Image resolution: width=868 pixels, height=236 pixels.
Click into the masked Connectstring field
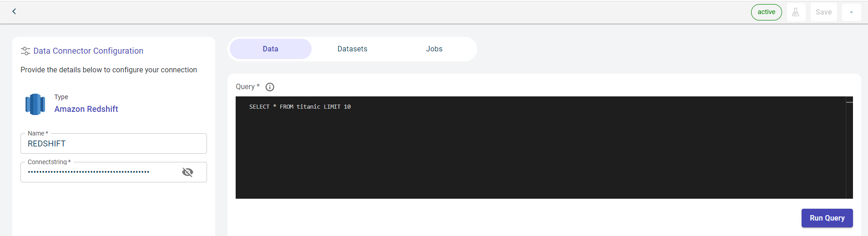pyautogui.click(x=100, y=172)
